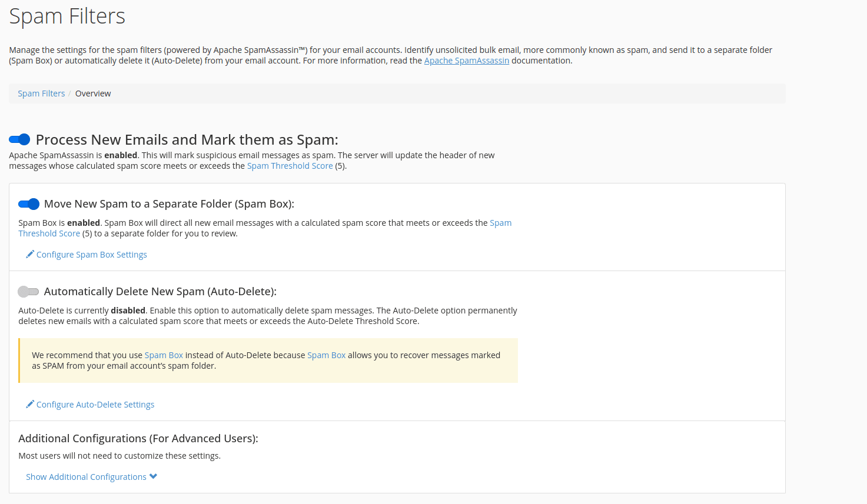Open Configure Spam Box Settings

point(91,253)
